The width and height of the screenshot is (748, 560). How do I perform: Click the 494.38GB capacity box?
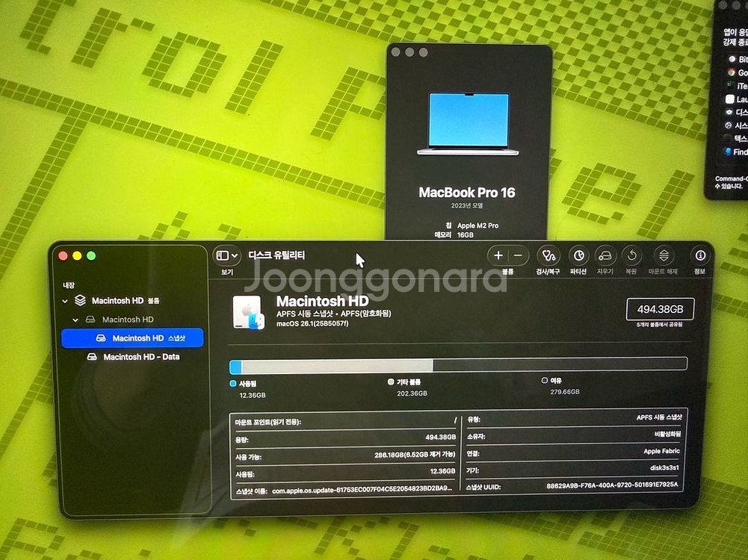pyautogui.click(x=660, y=309)
